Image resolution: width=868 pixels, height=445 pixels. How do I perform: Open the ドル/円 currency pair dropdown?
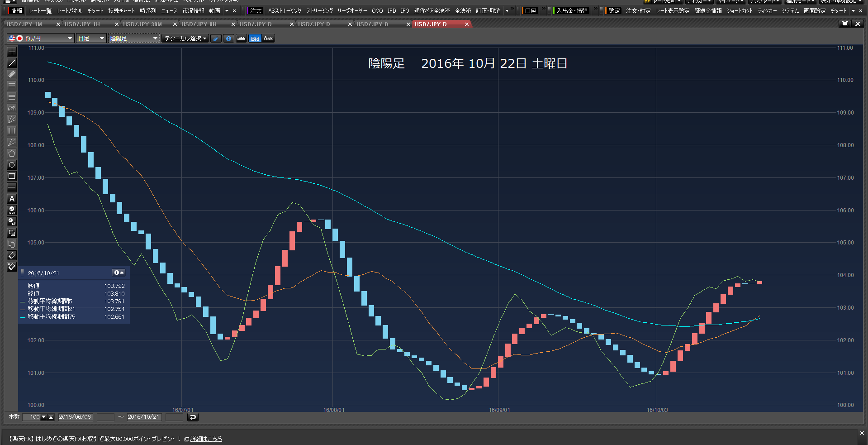tap(41, 38)
